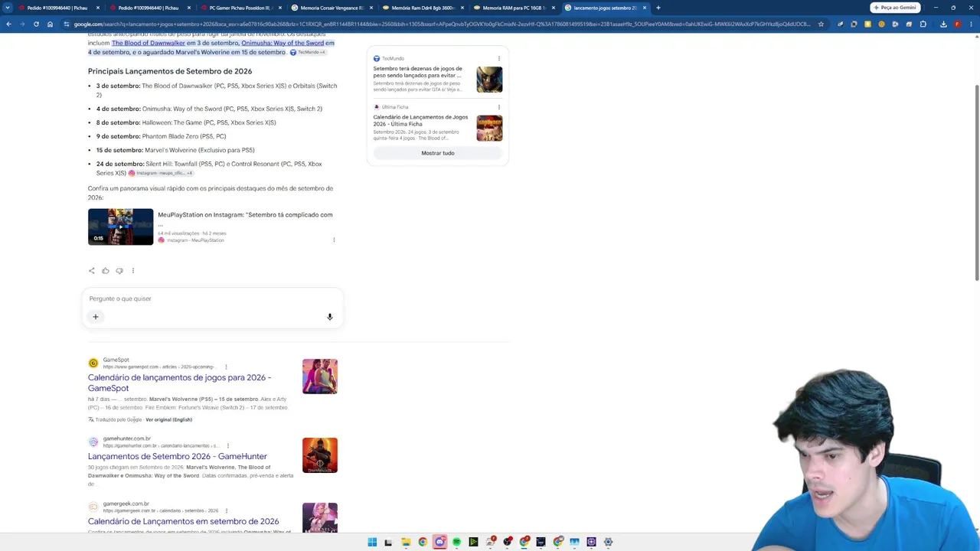Screen dimensions: 980x551
Task: Open the Instagram source chip with +4
Action: pyautogui.click(x=160, y=174)
